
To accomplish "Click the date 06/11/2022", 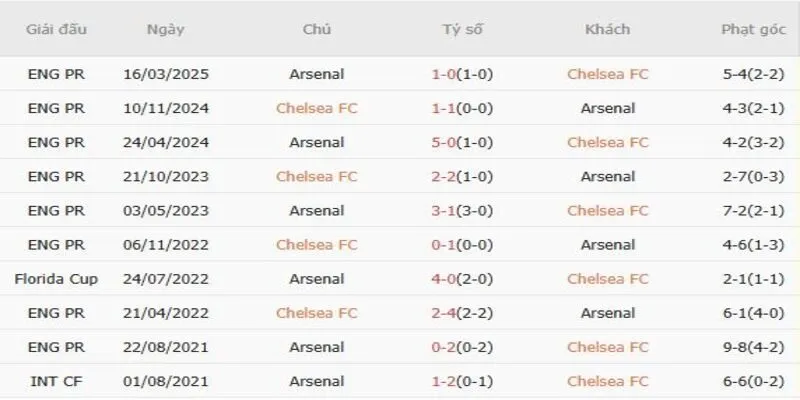I will (x=165, y=244).
